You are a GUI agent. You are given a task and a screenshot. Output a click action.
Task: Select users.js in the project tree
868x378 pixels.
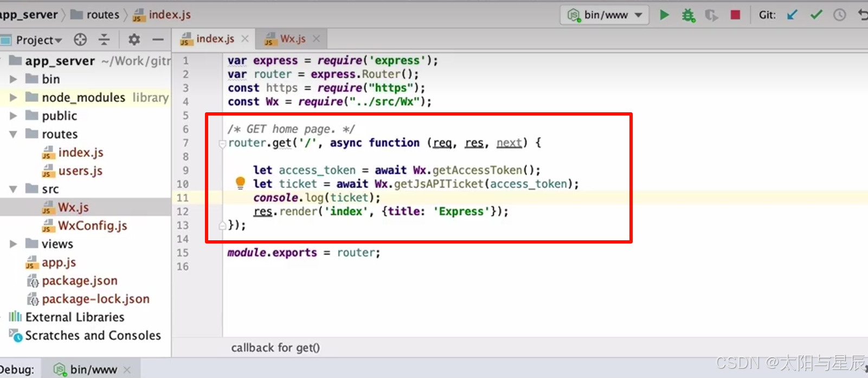coord(73,171)
